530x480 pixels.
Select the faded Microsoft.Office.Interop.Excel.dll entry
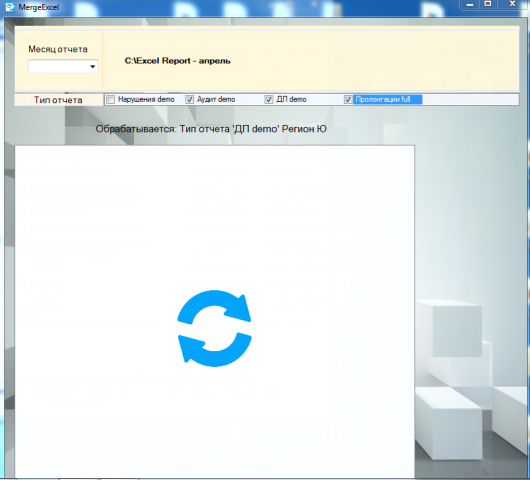pyautogui.click(x=87, y=227)
